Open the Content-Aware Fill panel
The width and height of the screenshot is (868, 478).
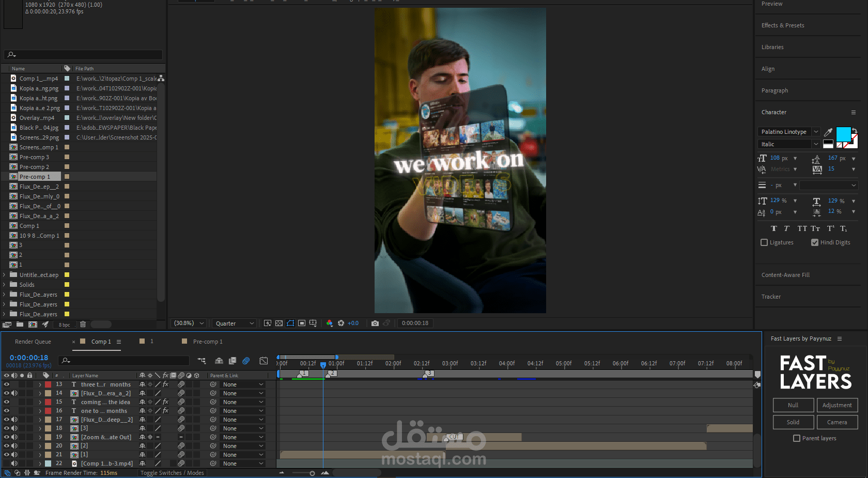(x=785, y=275)
